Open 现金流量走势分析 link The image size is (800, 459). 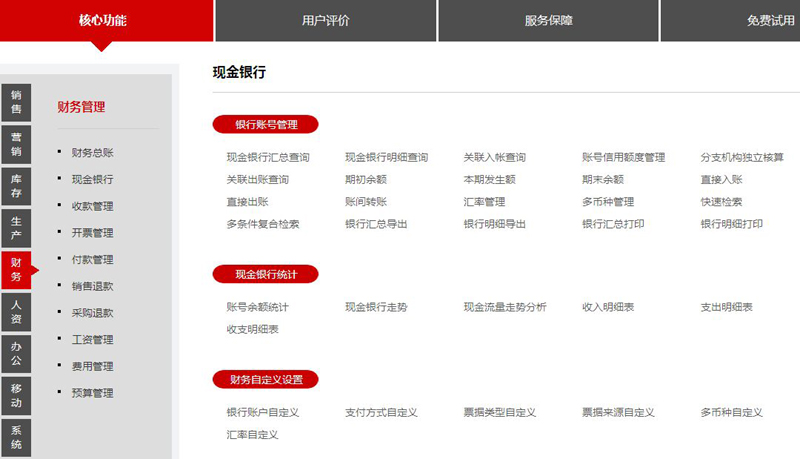(505, 307)
